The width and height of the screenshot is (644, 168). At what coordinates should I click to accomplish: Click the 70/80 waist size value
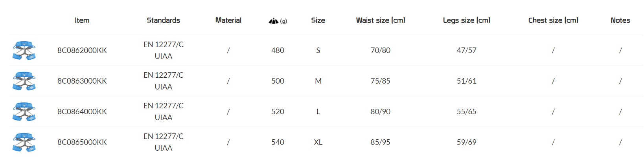pos(380,51)
